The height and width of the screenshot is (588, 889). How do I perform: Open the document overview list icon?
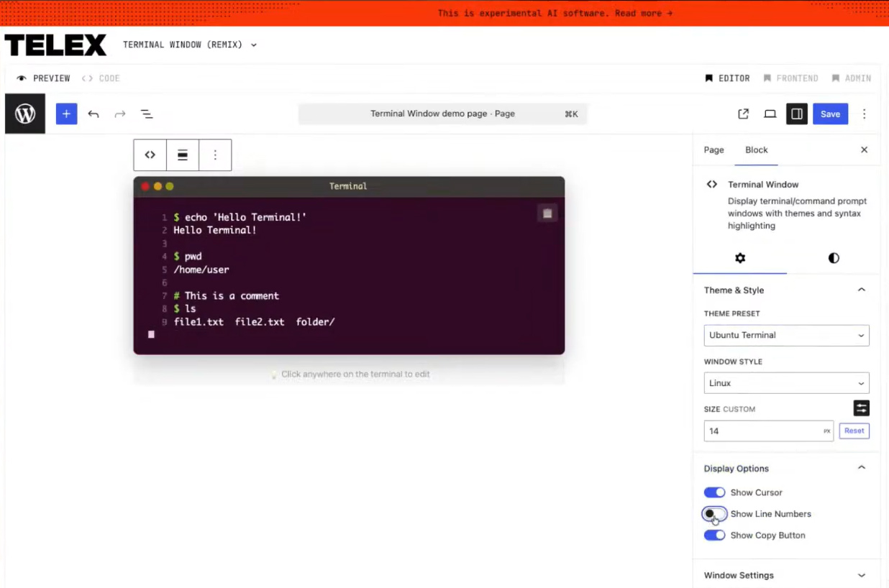click(147, 114)
